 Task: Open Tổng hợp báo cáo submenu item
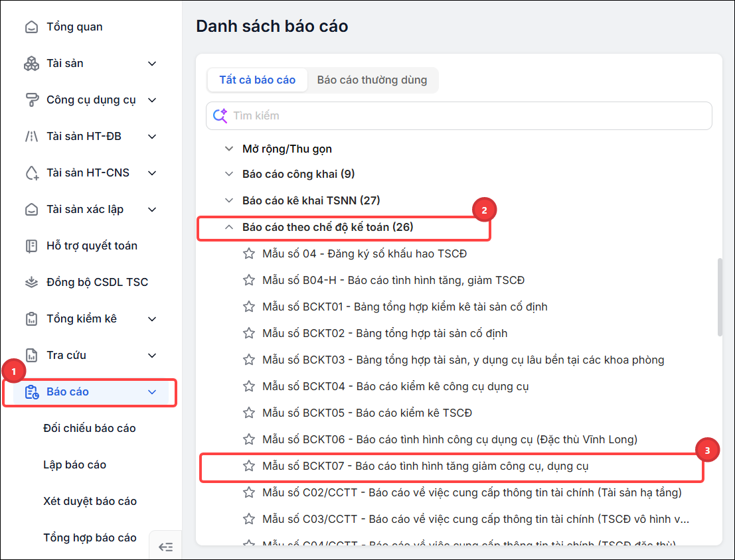pyautogui.click(x=90, y=538)
